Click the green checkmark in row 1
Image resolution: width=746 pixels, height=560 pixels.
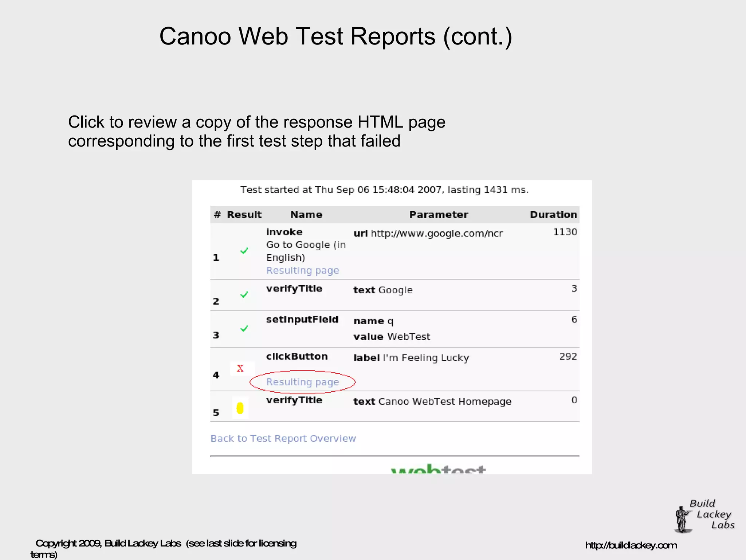pyautogui.click(x=244, y=251)
